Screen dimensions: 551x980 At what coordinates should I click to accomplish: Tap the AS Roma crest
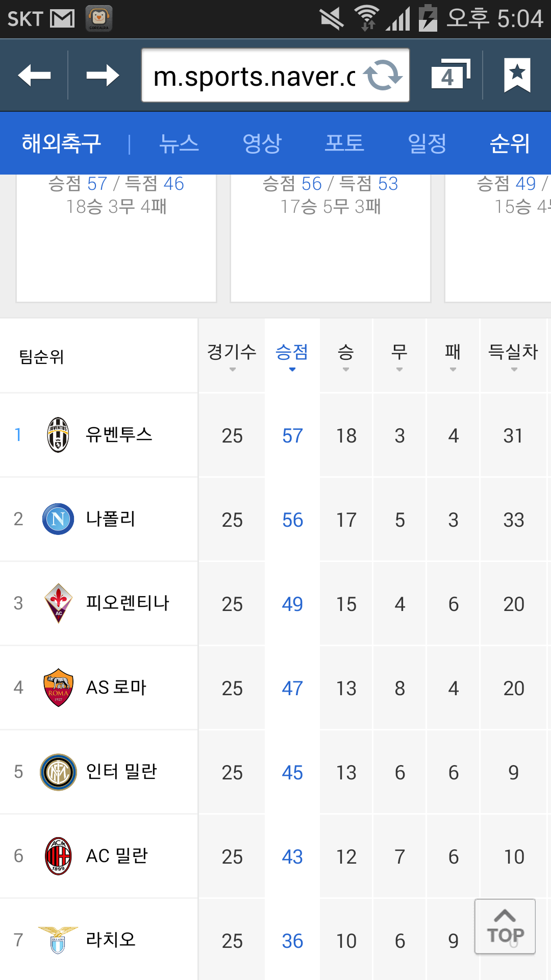58,688
